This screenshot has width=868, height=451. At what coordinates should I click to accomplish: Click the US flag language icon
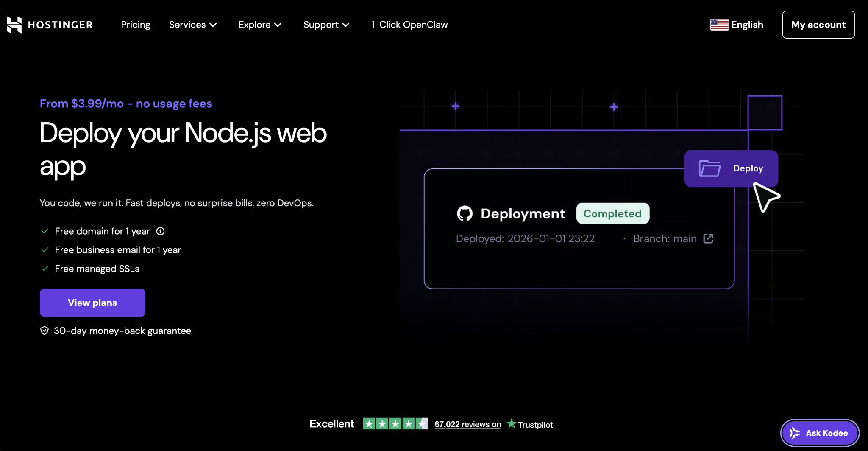(719, 25)
